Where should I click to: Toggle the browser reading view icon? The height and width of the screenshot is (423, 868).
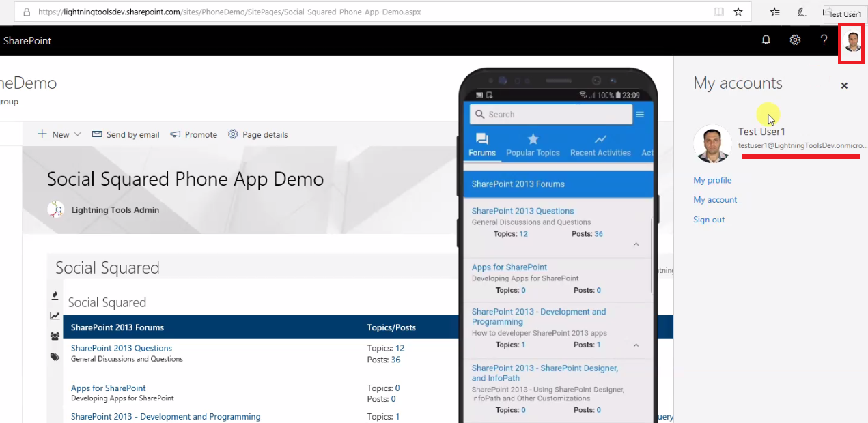[x=718, y=12]
